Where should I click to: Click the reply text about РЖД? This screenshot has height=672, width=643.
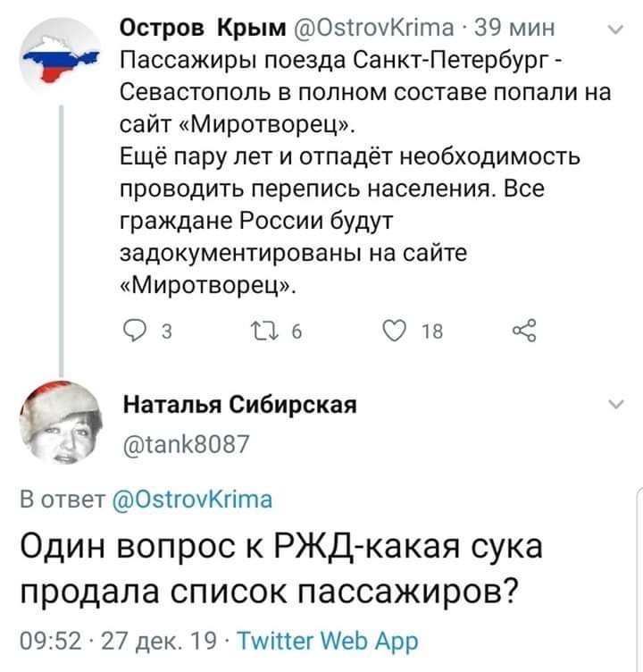point(281,569)
